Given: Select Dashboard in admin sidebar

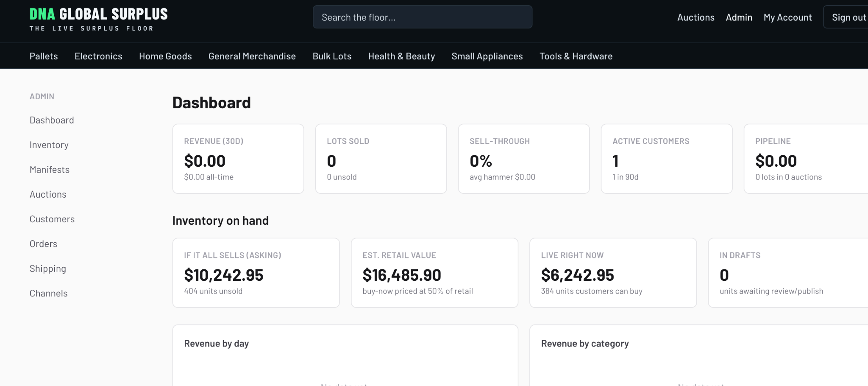Looking at the screenshot, I should 52,120.
